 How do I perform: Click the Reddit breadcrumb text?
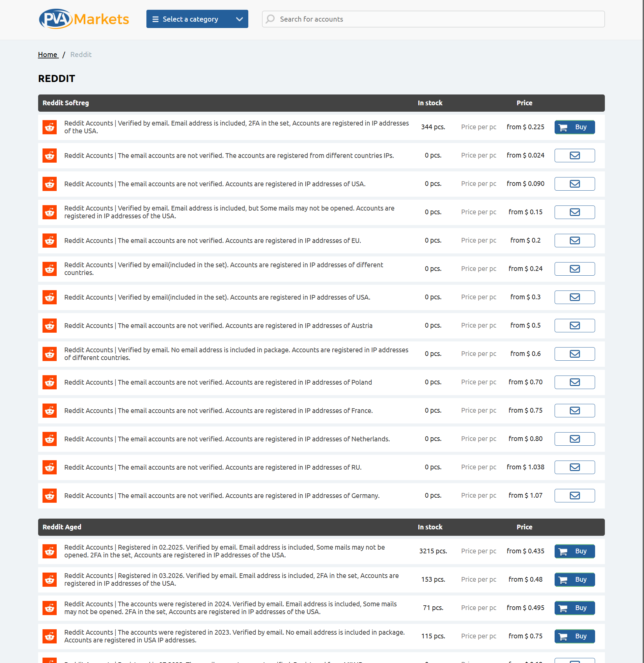81,54
